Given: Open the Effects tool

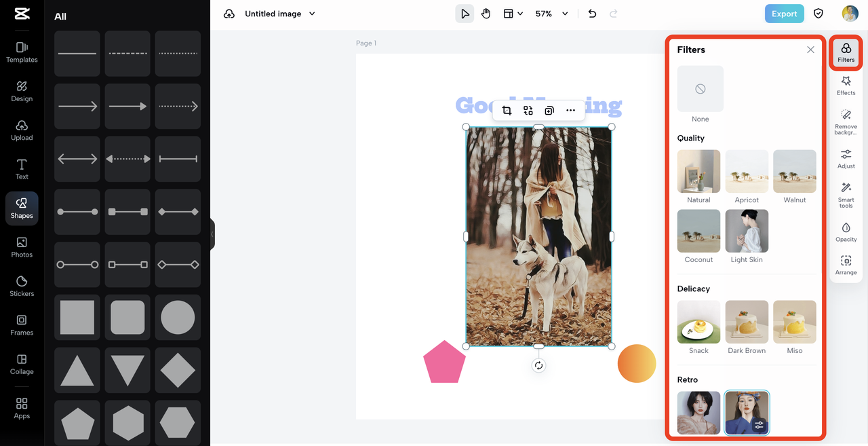Looking at the screenshot, I should pyautogui.click(x=846, y=86).
